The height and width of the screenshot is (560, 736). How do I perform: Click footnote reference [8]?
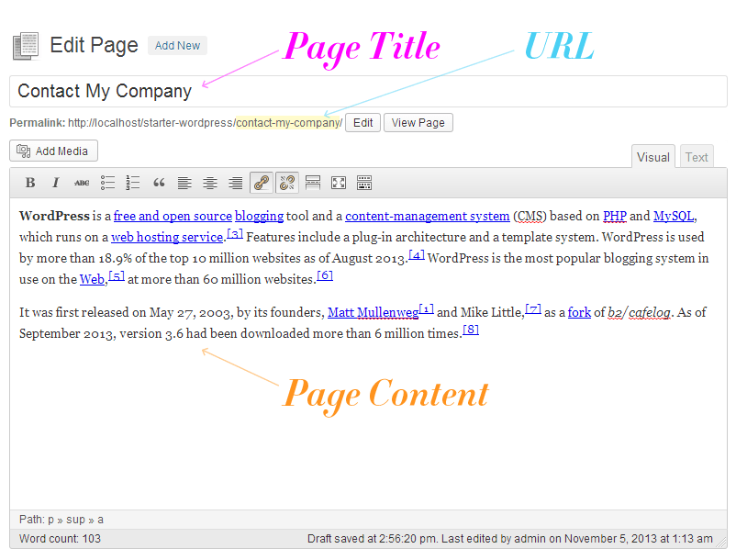coord(471,330)
